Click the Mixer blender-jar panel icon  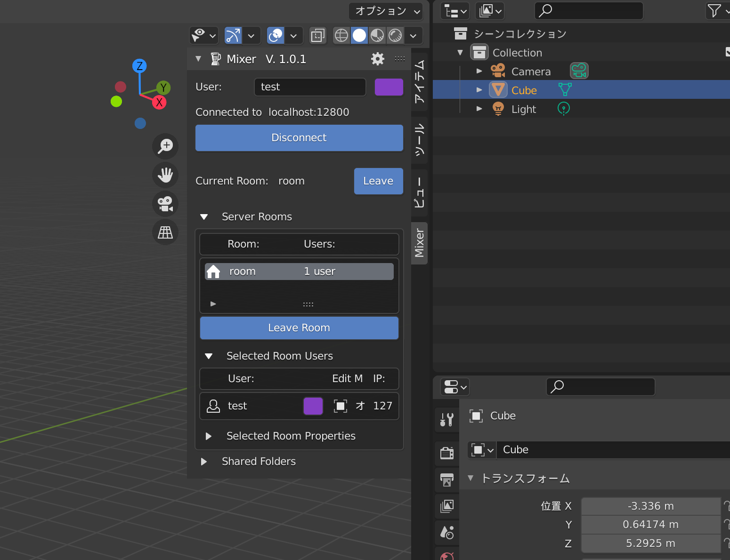(x=215, y=59)
